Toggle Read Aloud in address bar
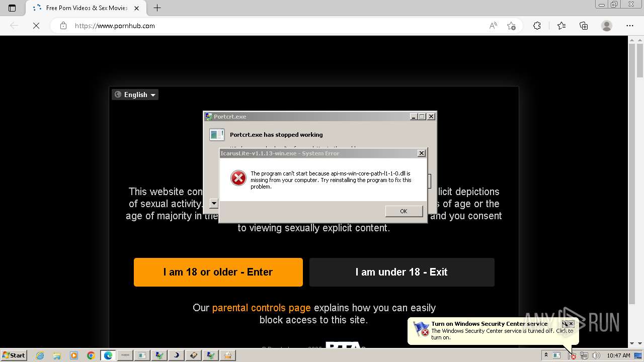This screenshot has height=362, width=644. (x=493, y=26)
